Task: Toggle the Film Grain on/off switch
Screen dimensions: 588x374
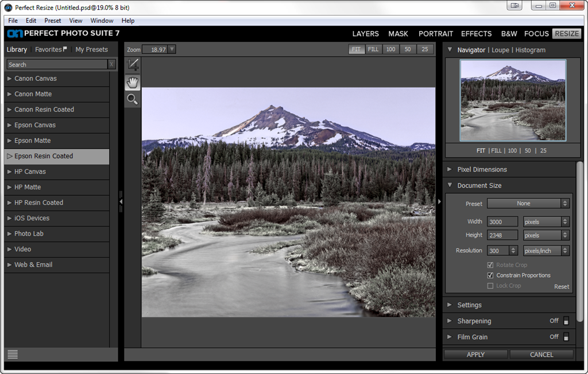Action: point(566,337)
